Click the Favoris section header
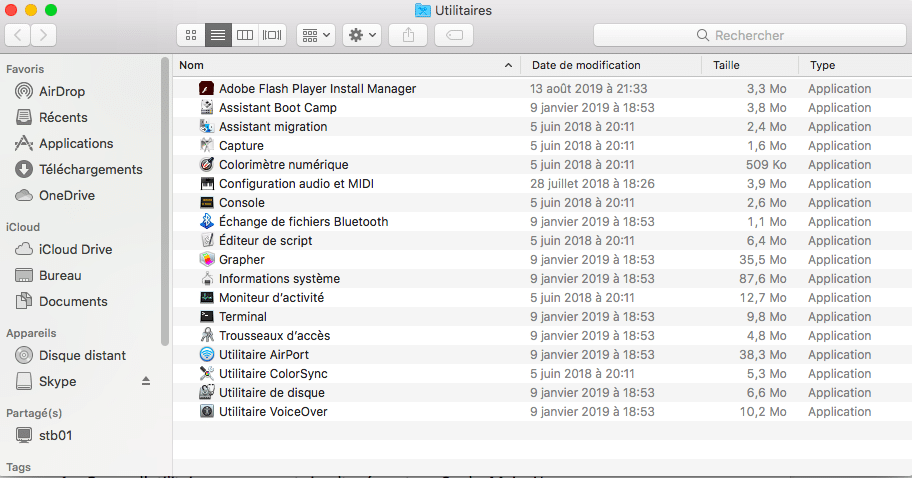912x478 pixels. click(25, 69)
